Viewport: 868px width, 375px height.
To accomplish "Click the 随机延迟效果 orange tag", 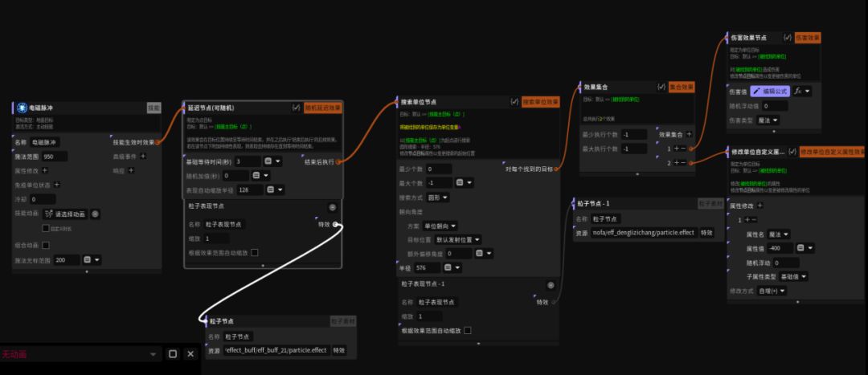I will coord(323,108).
